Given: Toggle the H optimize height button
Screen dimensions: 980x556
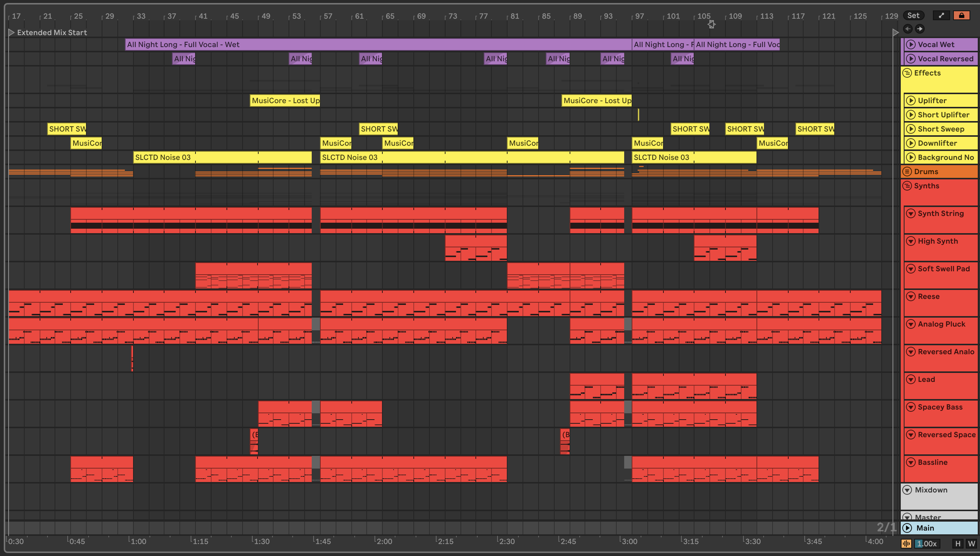Looking at the screenshot, I should coord(958,543).
